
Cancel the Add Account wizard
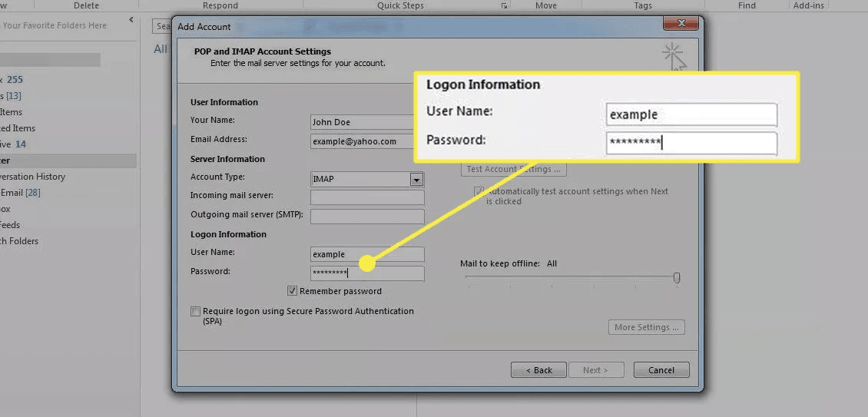pyautogui.click(x=661, y=369)
